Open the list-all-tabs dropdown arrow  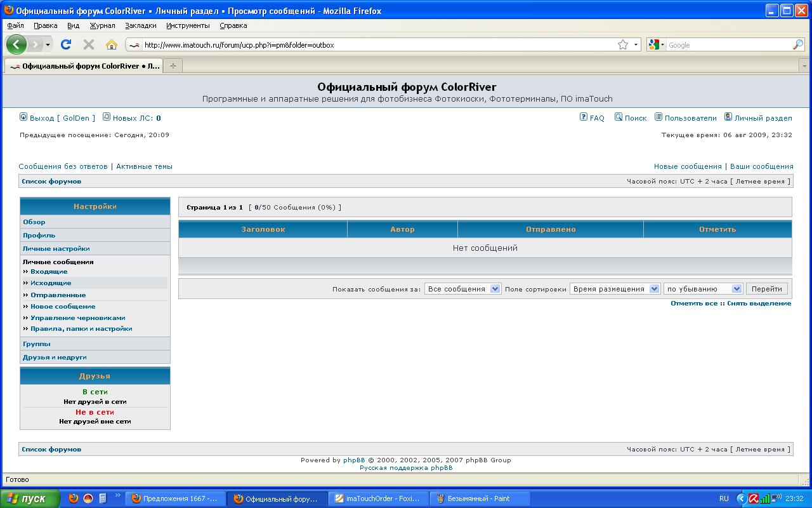click(804, 66)
